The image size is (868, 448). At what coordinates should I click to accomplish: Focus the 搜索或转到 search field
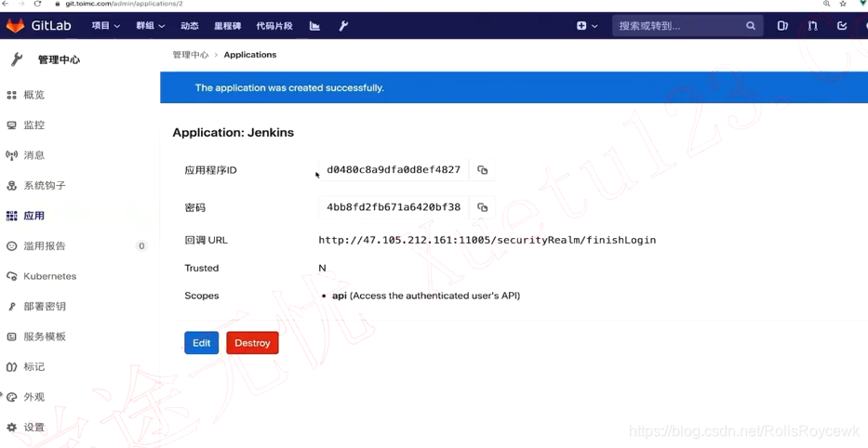[x=688, y=25]
